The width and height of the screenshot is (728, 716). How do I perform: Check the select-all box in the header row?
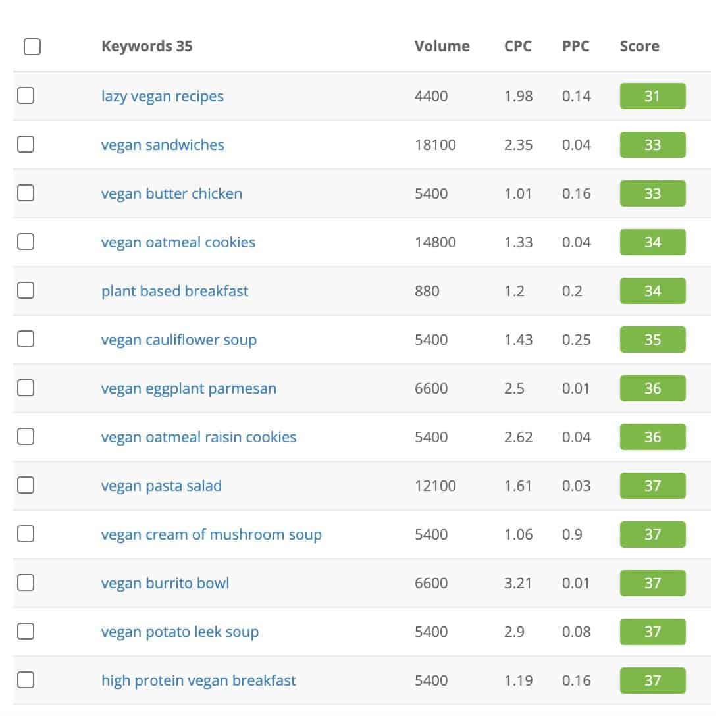32,47
